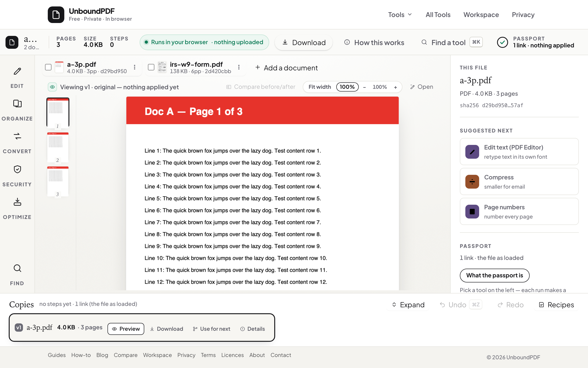Click the top Download button
Image resolution: width=588 pixels, height=368 pixels.
303,42
